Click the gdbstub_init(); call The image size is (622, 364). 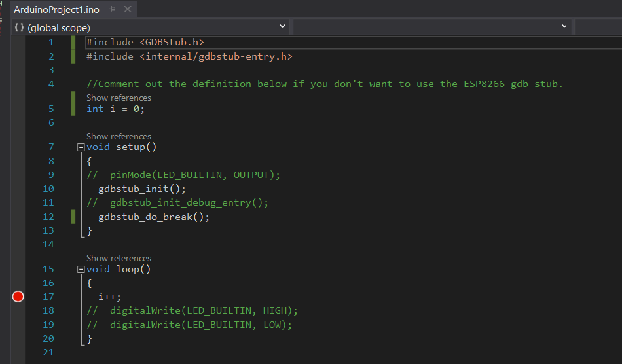coord(142,189)
